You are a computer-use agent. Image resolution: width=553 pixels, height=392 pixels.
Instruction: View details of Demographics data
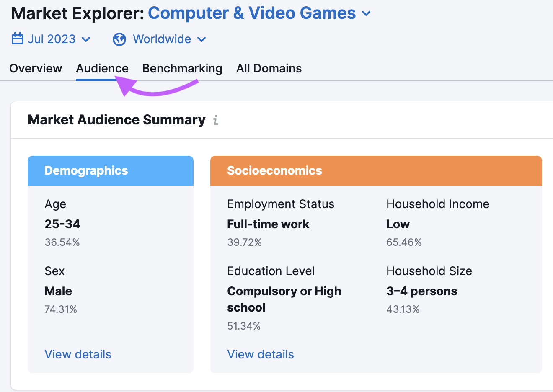(x=78, y=354)
